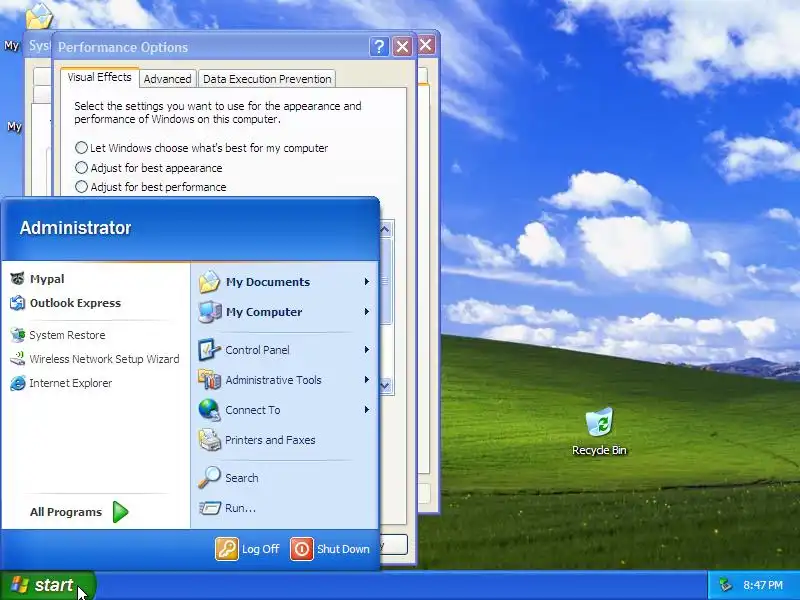800x600 pixels.
Task: Click the All Programs label
Action: [66, 512]
